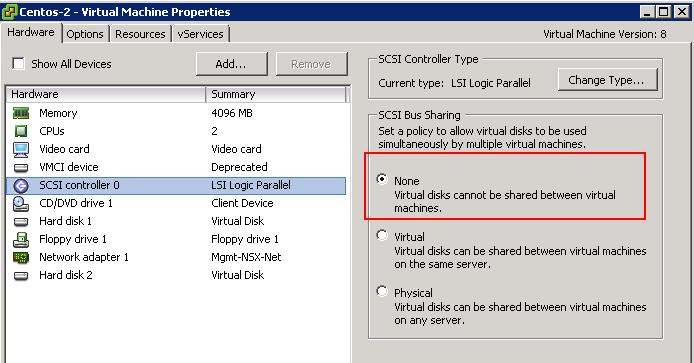Image resolution: width=694 pixels, height=363 pixels.
Task: Select the Network adapter 1 icon
Action: 21,257
